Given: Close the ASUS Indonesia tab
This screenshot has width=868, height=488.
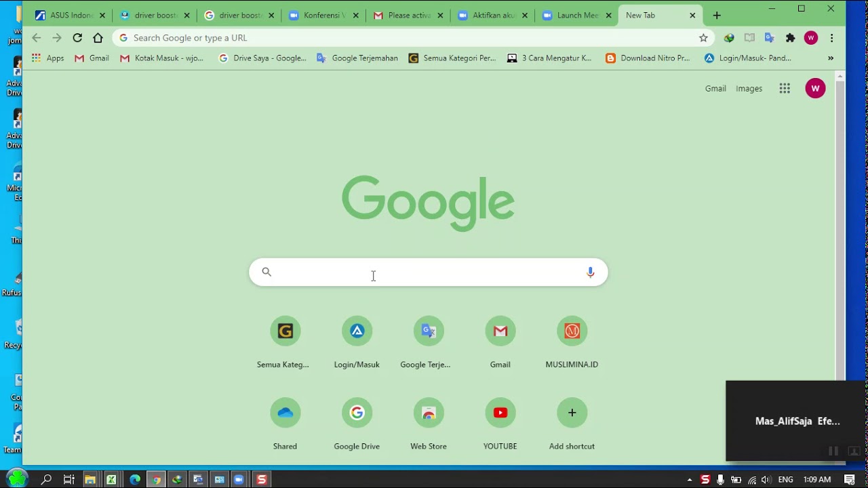Looking at the screenshot, I should point(102,15).
